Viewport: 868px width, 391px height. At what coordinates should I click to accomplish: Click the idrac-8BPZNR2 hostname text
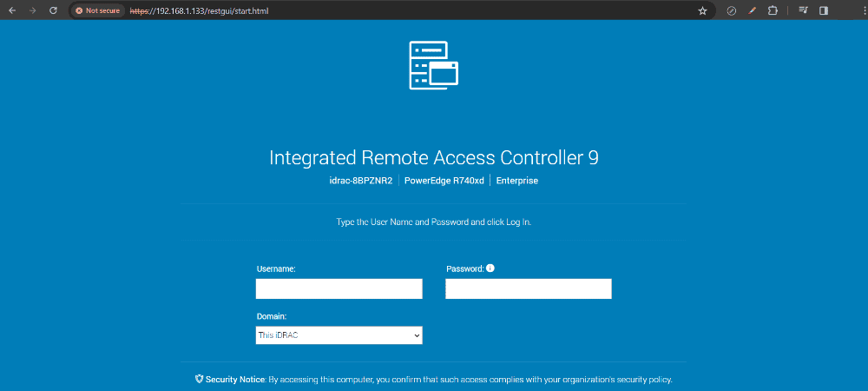[361, 181]
